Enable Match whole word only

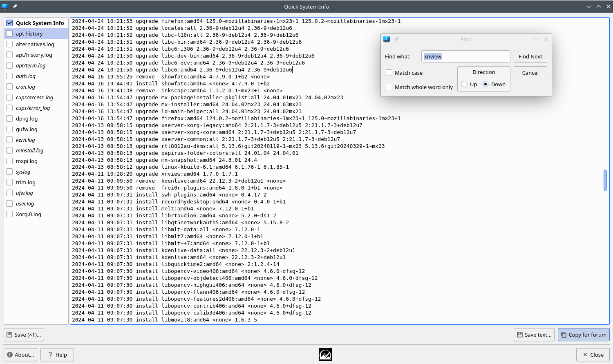(389, 87)
